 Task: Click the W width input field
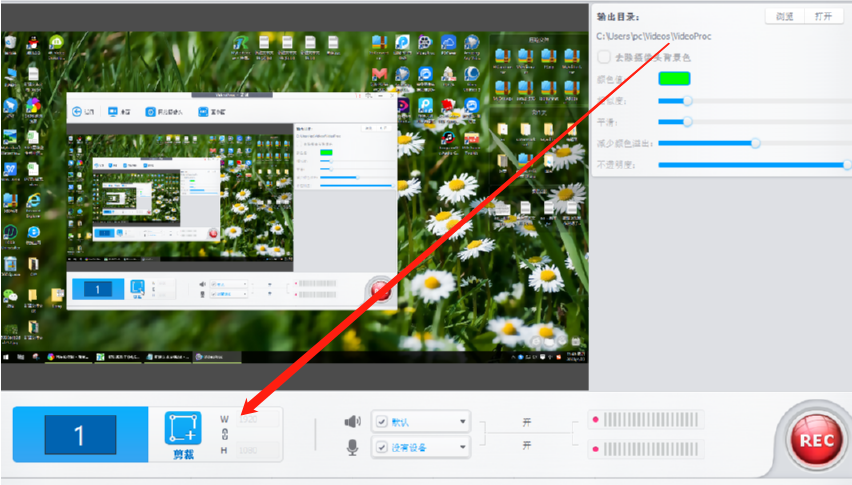[258, 419]
